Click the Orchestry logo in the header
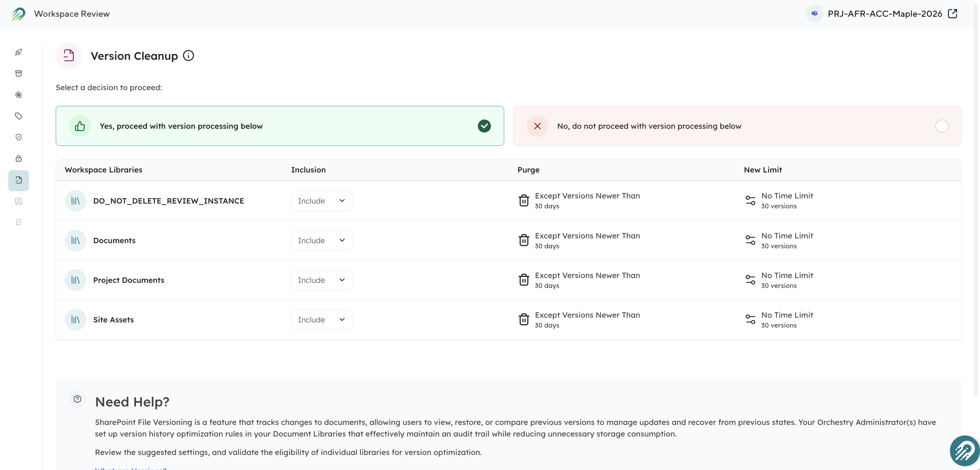Image resolution: width=980 pixels, height=470 pixels. 17,14
